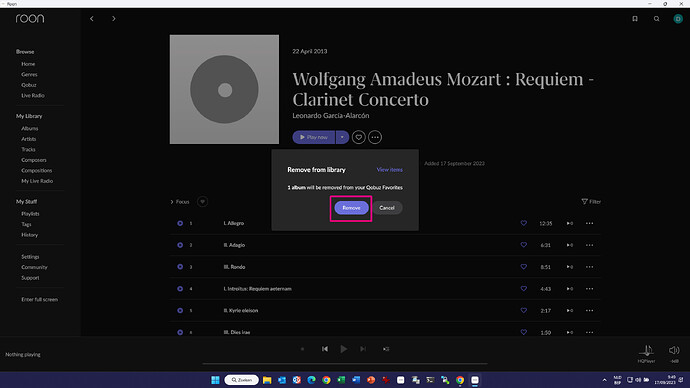
Task: Open album more options ellipsis button
Action: coord(375,137)
